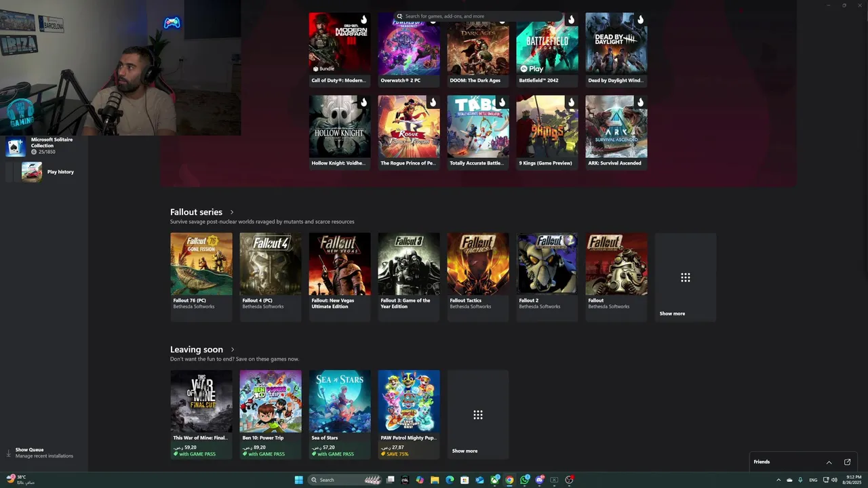Open Outlook from the taskbar
The image size is (868, 488).
(x=479, y=480)
